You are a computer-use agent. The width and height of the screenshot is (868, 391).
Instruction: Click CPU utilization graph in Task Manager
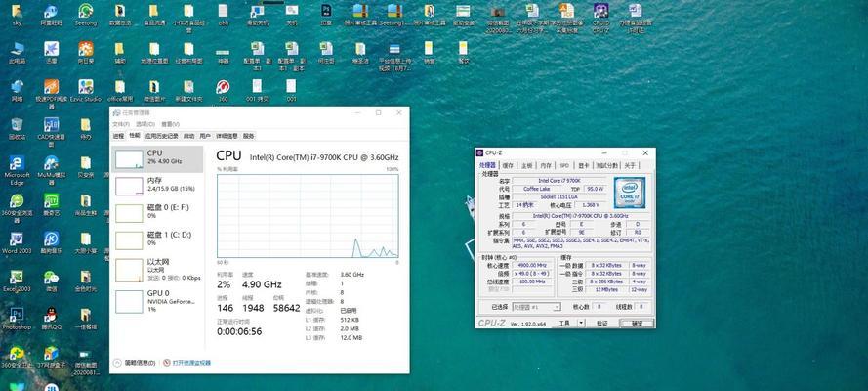[x=308, y=216]
